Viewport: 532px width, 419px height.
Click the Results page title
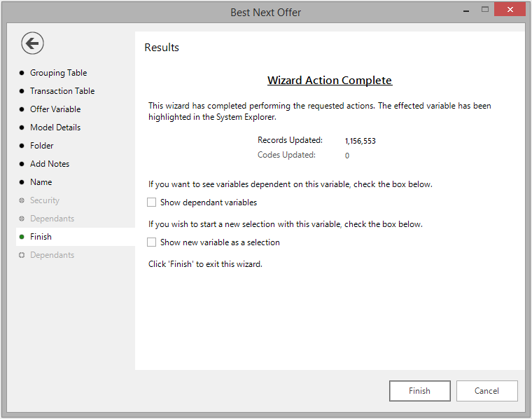coord(162,48)
